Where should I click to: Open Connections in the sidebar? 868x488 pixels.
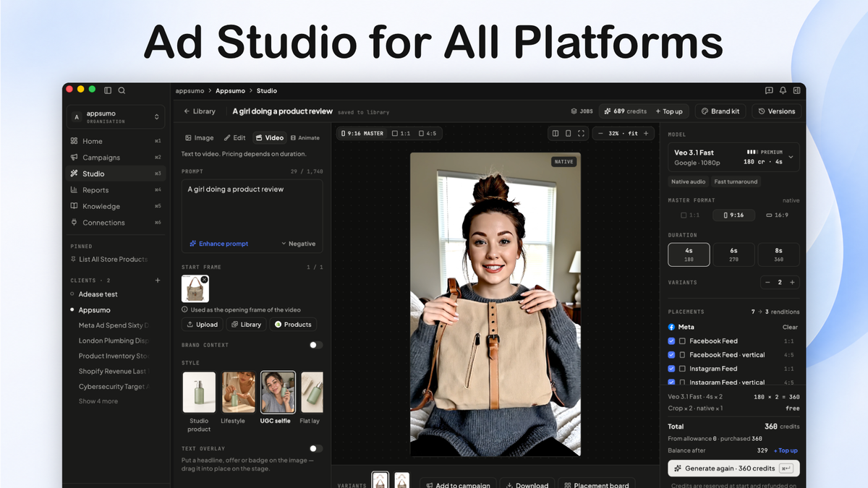(116, 223)
